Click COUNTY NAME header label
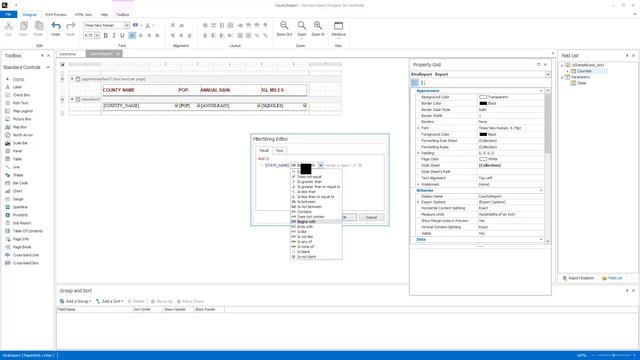Viewport: 640px width, 360px height. coord(119,90)
